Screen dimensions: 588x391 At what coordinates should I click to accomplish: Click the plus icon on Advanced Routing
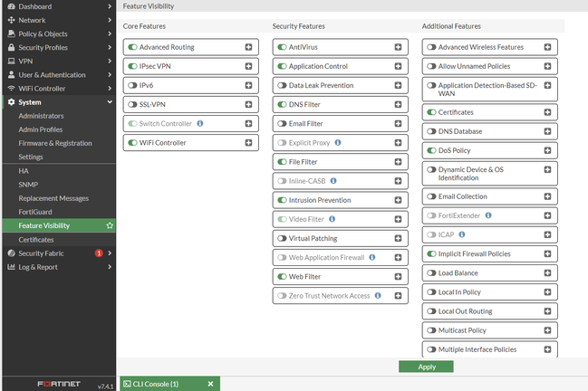248,47
